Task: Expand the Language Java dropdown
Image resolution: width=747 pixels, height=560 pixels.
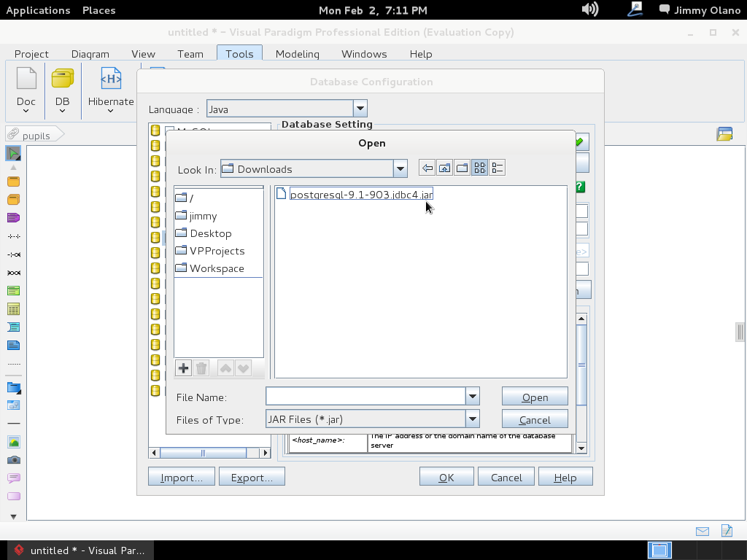Action: click(x=360, y=109)
